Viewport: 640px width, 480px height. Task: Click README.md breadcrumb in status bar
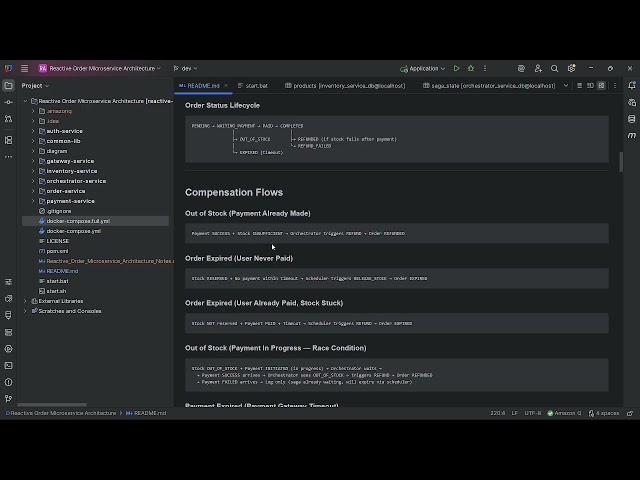point(146,413)
